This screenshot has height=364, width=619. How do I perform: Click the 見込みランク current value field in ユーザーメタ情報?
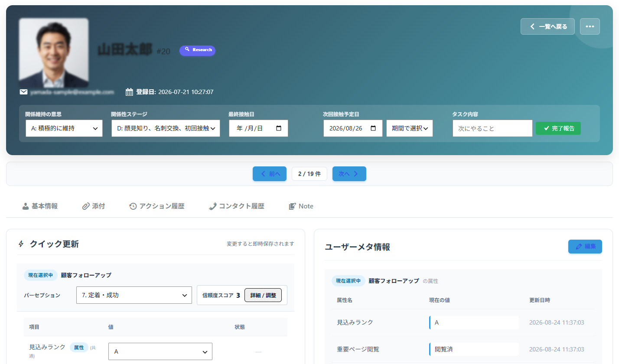[474, 322]
